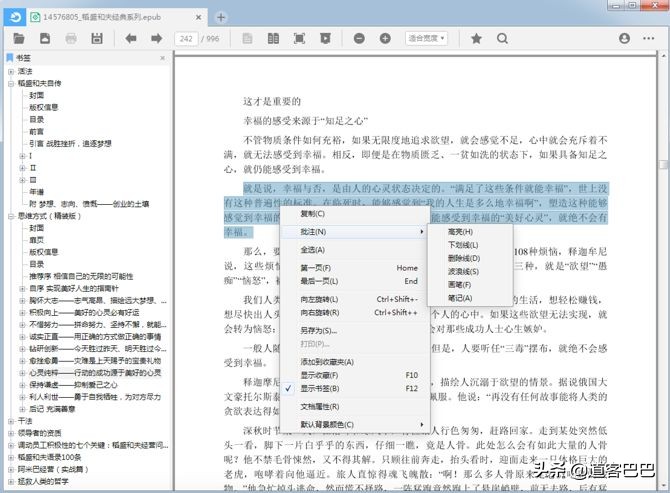The height and width of the screenshot is (493, 670).
Task: Select 画笔(F) annotation option
Action: coord(470,285)
